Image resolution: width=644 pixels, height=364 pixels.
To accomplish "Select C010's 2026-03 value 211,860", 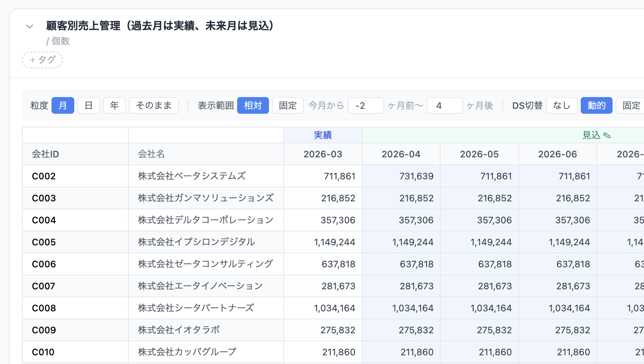I will pos(323,352).
